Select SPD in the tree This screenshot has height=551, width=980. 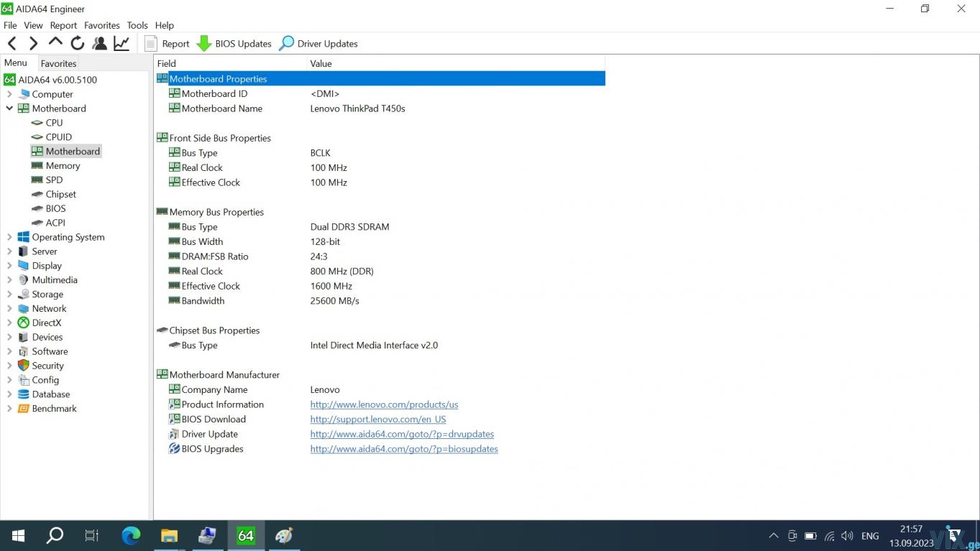(55, 180)
